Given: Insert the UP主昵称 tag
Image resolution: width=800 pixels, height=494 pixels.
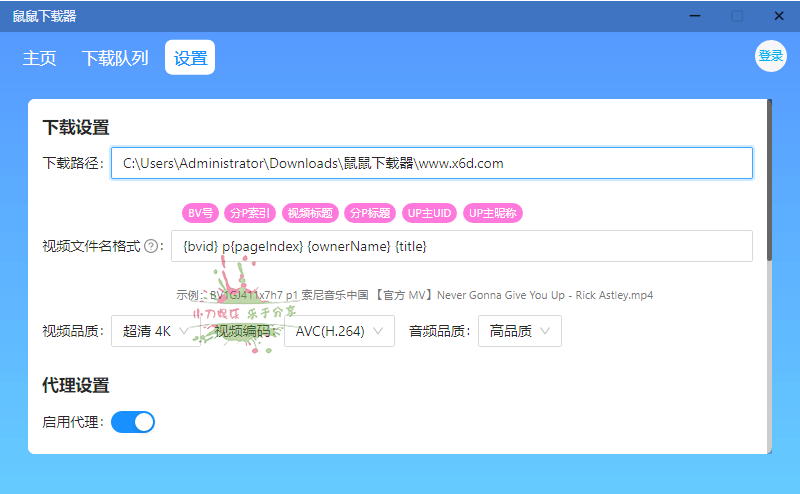Looking at the screenshot, I should 494,213.
